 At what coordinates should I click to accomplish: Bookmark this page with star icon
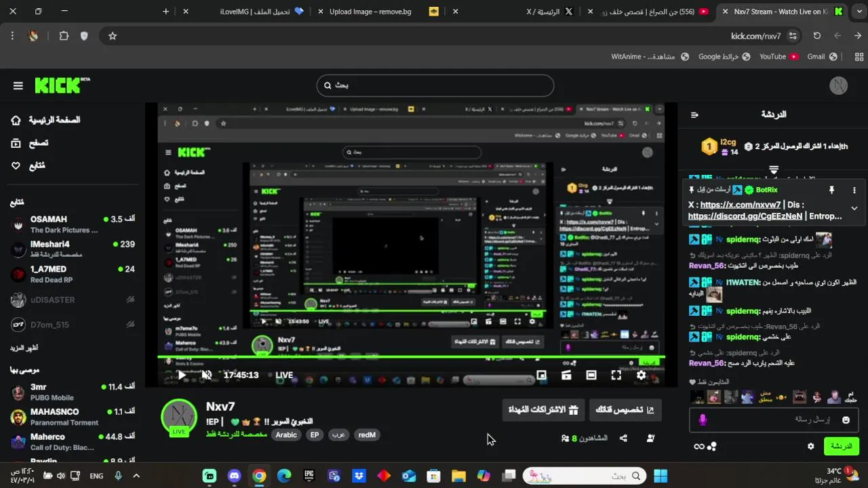[113, 36]
